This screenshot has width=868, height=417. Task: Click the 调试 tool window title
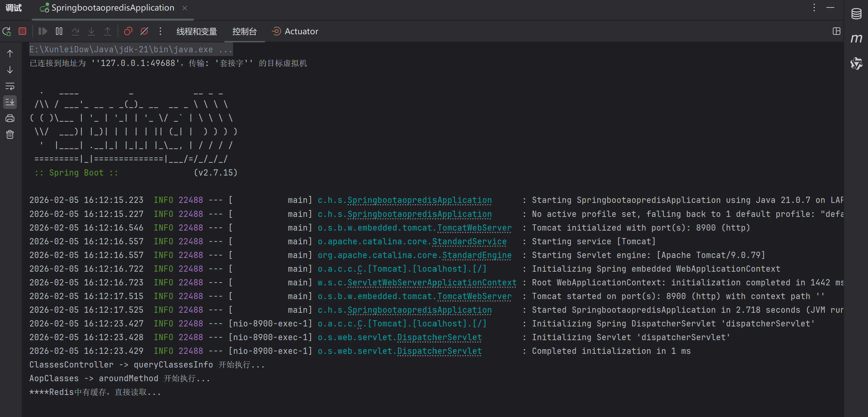click(14, 8)
